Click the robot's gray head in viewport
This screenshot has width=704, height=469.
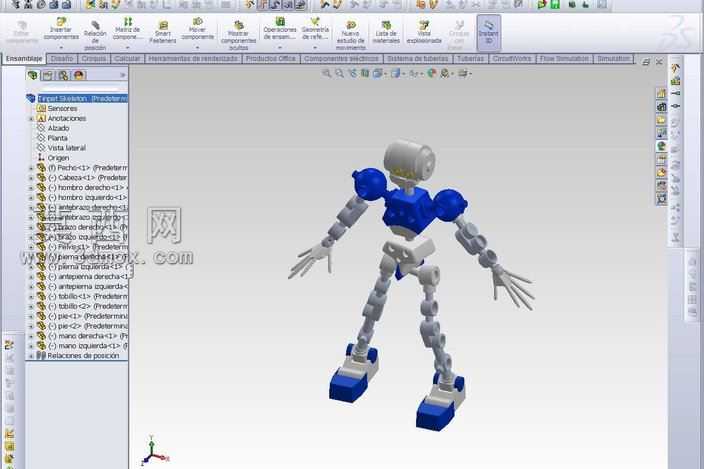[x=409, y=158]
